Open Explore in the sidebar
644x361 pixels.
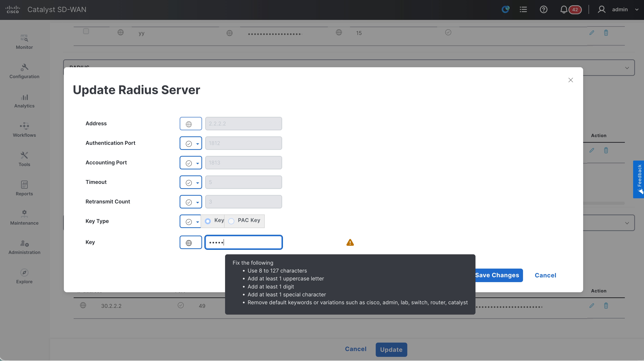pyautogui.click(x=24, y=276)
